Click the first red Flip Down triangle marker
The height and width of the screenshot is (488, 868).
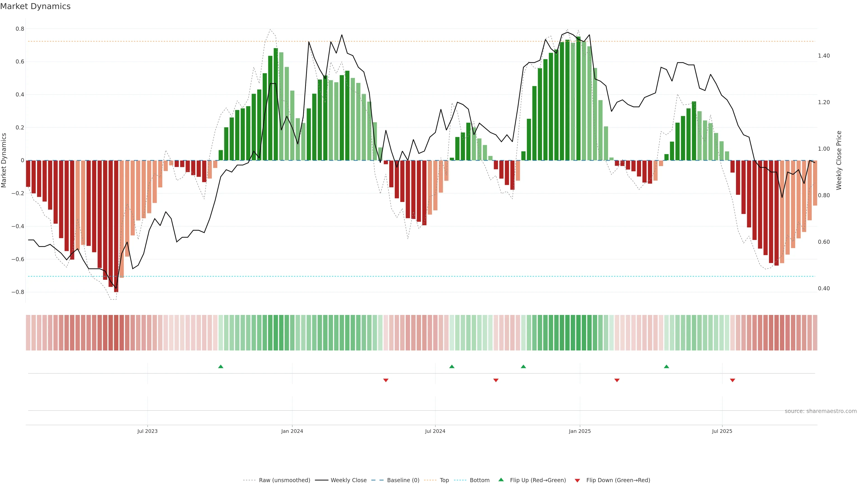click(386, 380)
